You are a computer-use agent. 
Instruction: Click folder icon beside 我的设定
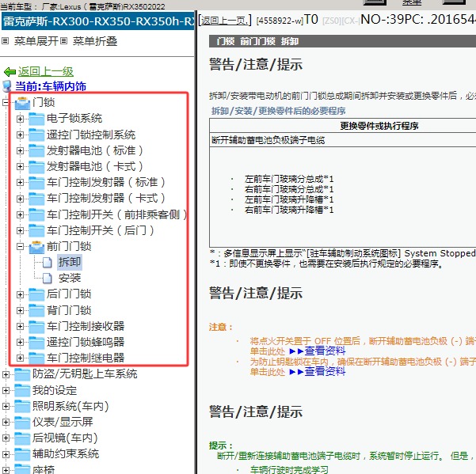tap(22, 391)
